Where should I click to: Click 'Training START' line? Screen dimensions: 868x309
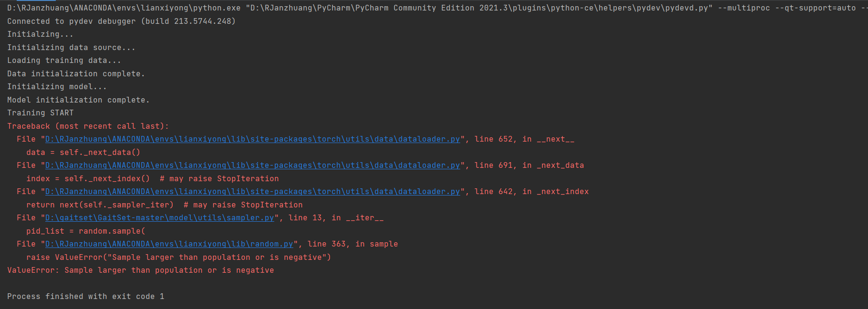[40, 113]
